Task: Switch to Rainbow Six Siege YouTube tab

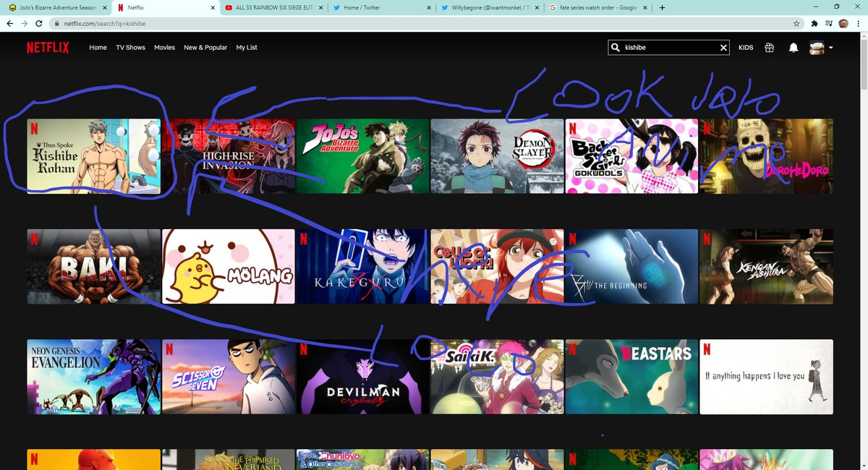Action: coord(273,7)
